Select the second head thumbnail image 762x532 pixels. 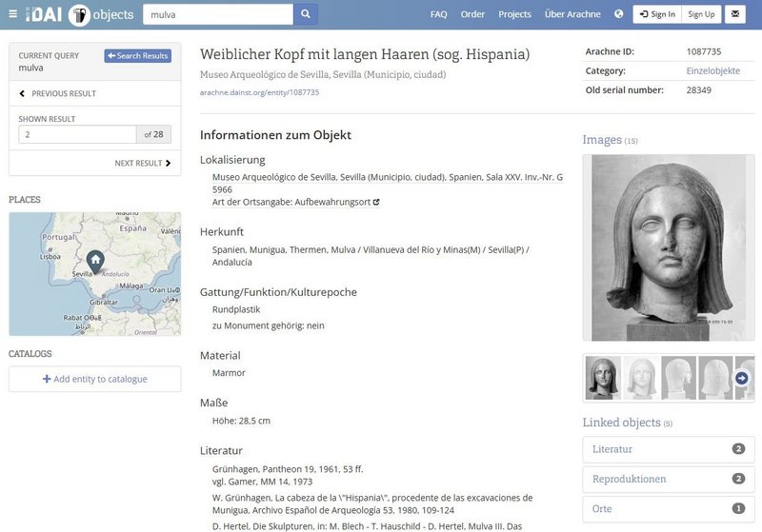tap(640, 378)
